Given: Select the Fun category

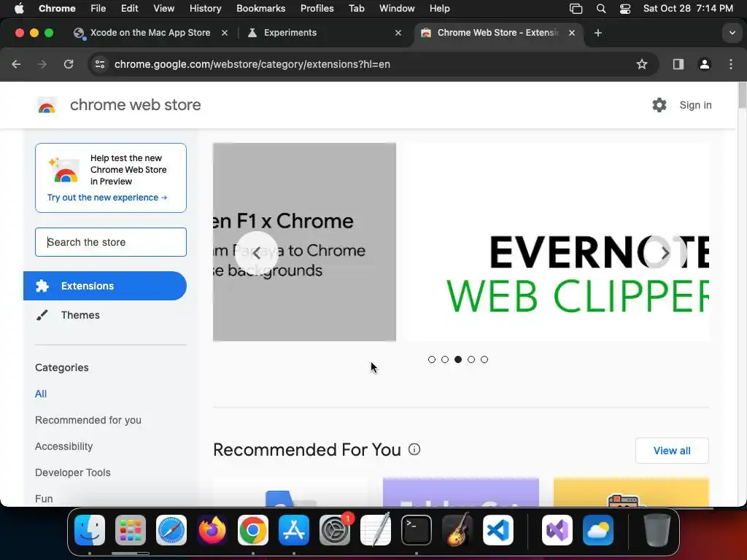Looking at the screenshot, I should tap(44, 499).
